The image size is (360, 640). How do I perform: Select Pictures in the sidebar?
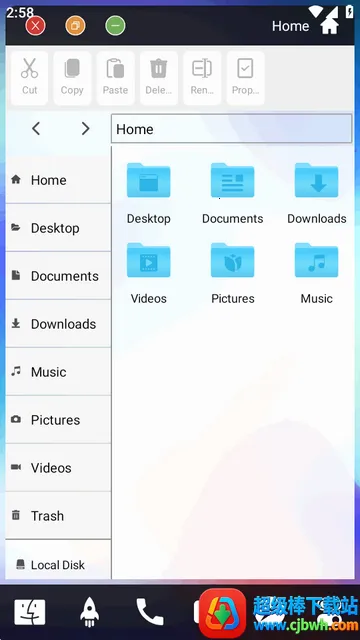(58, 420)
